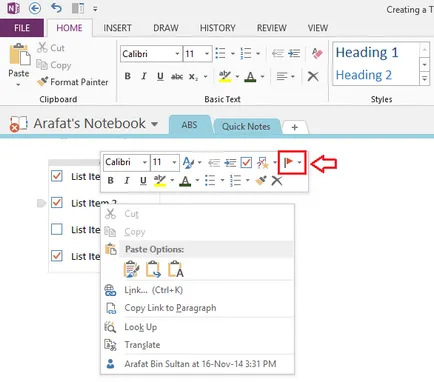Switch to the REVIEW ribbon tab
This screenshot has width=434, height=382.
pyautogui.click(x=272, y=28)
